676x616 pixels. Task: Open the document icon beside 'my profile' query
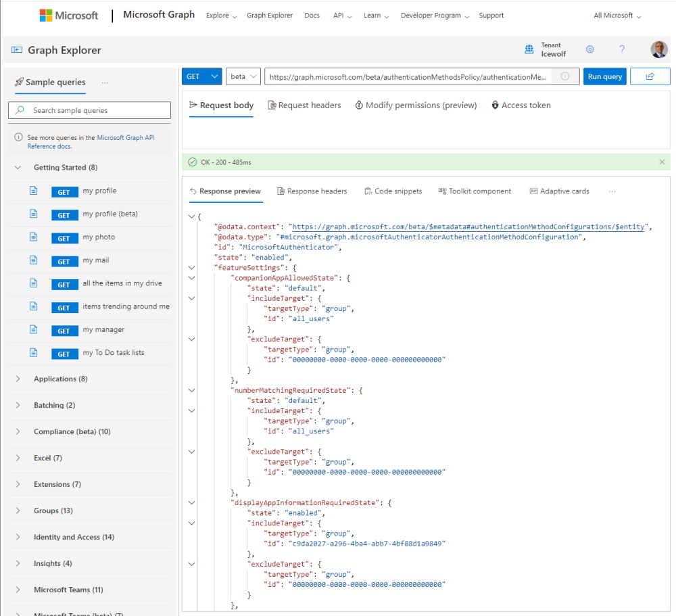33,191
